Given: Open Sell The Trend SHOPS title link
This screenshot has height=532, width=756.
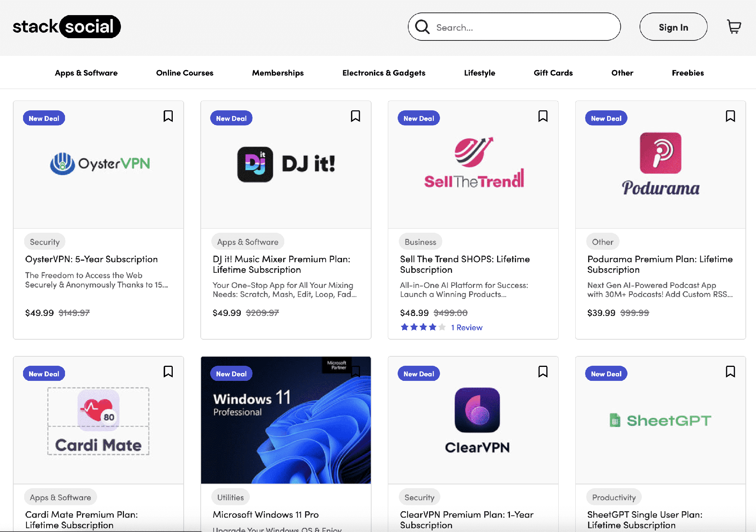Looking at the screenshot, I should tap(465, 264).
